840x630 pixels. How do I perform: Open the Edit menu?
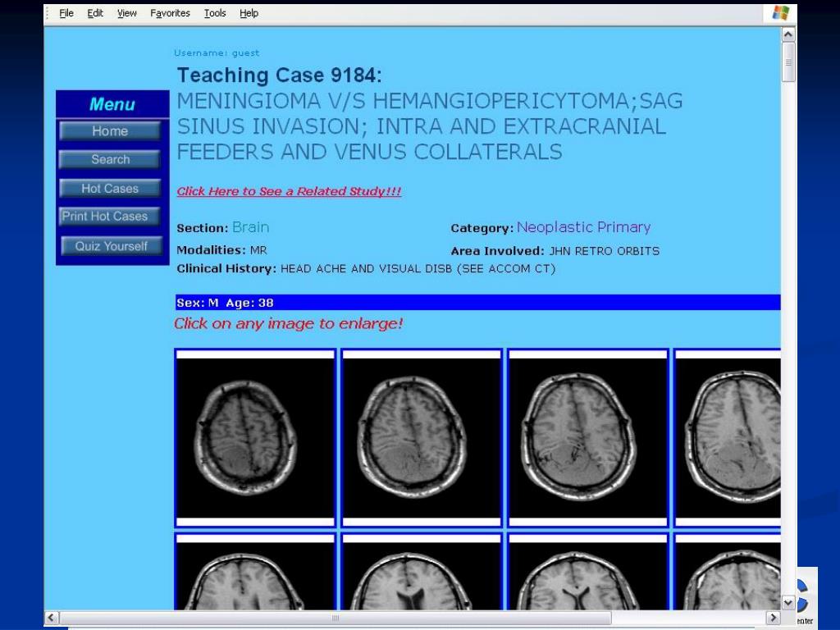point(95,13)
